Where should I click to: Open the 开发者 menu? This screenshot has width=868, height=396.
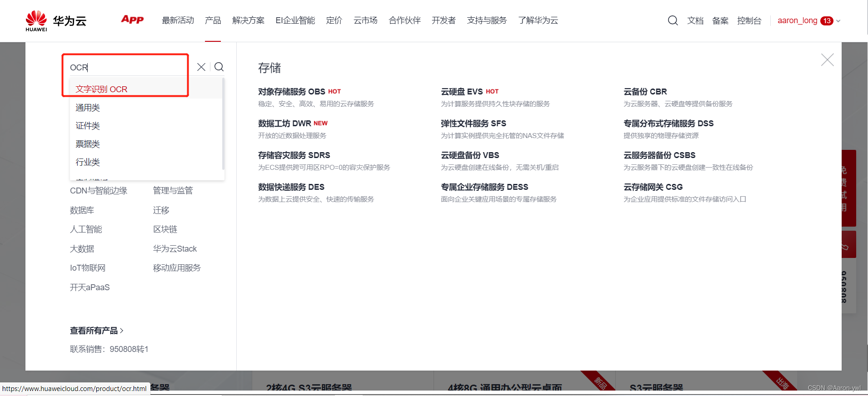click(x=444, y=20)
